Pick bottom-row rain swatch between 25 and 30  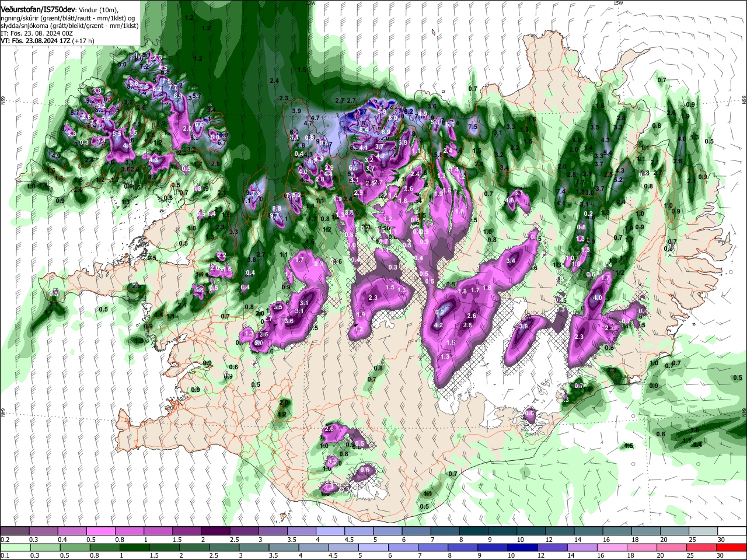pyautogui.click(x=703, y=547)
